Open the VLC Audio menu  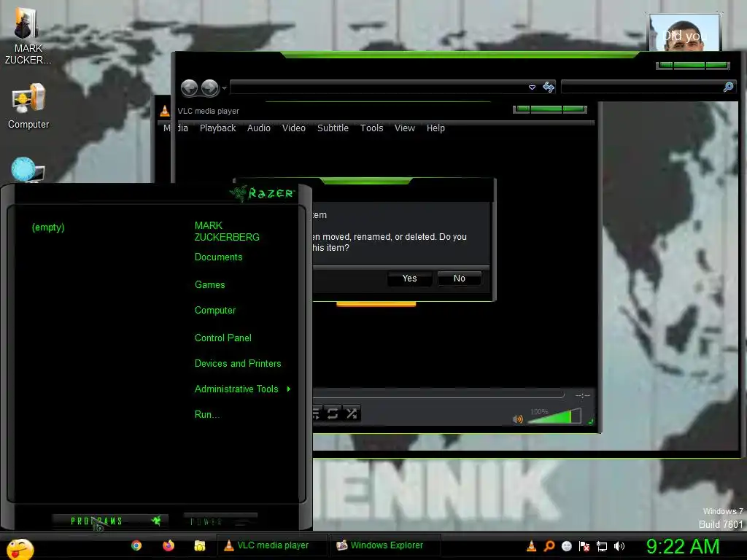[259, 128]
